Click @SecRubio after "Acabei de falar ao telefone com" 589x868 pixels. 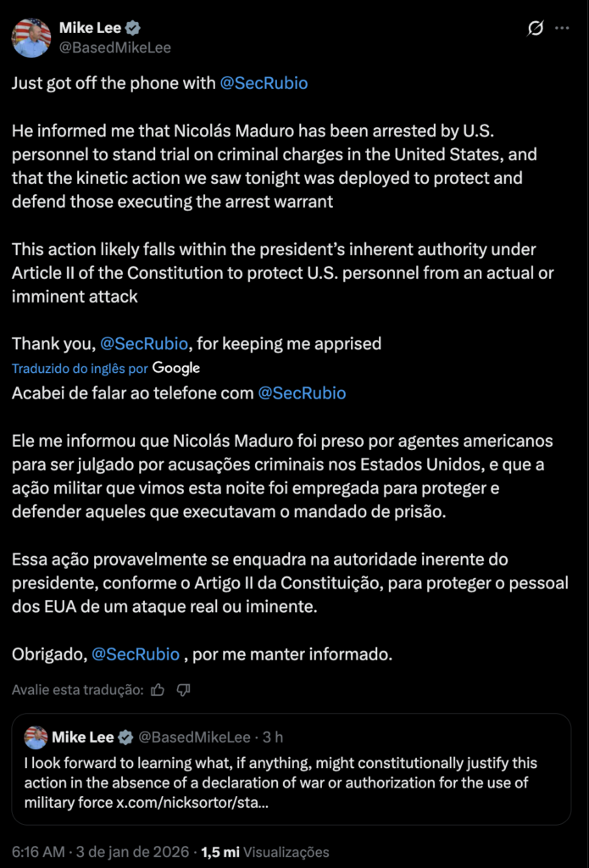(x=302, y=392)
